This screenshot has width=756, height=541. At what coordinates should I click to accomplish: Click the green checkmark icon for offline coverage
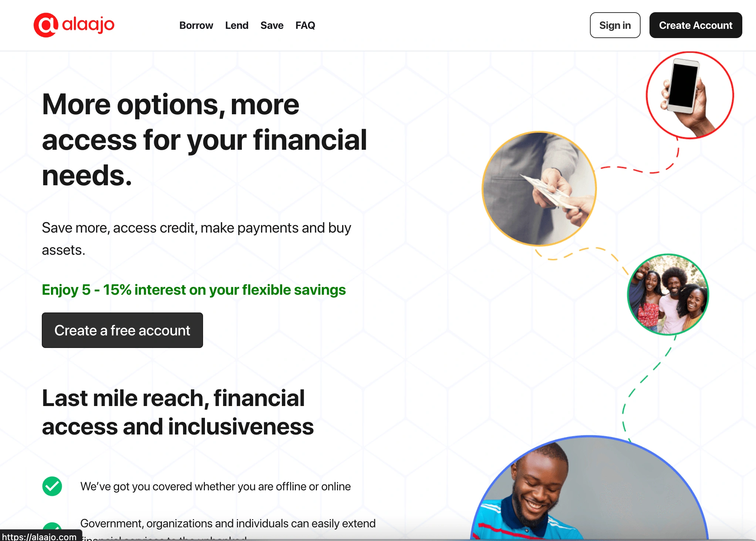pyautogui.click(x=52, y=486)
